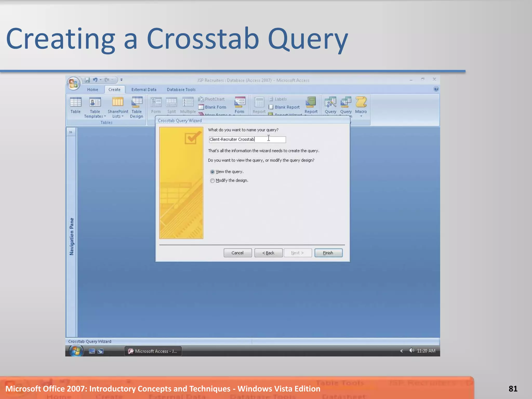Minimize the Access window
532x399 pixels.
tap(411, 80)
